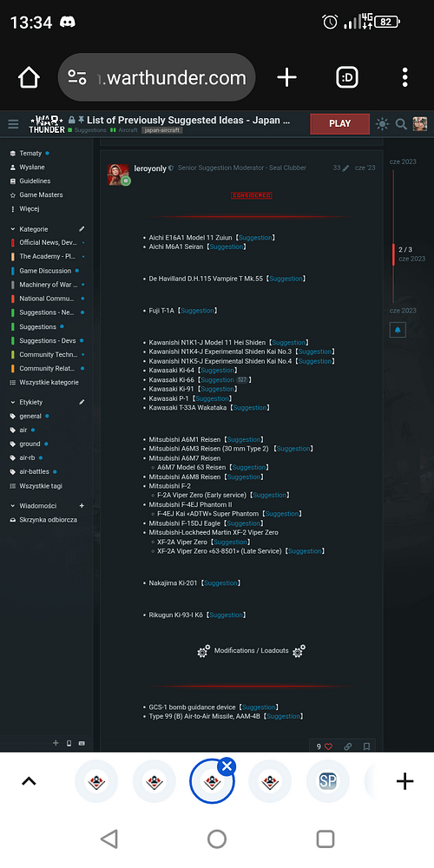Image resolution: width=434 pixels, height=868 pixels.
Task: Open The Academy category
Action: 48,256
